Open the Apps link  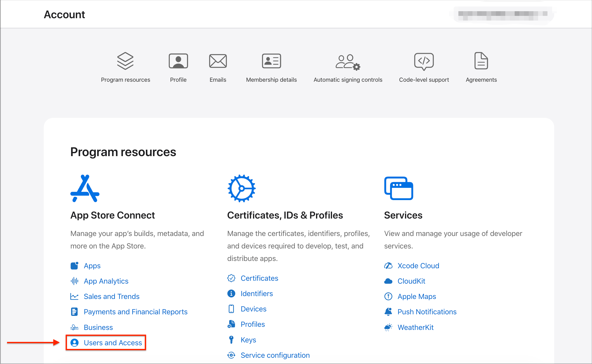click(92, 266)
